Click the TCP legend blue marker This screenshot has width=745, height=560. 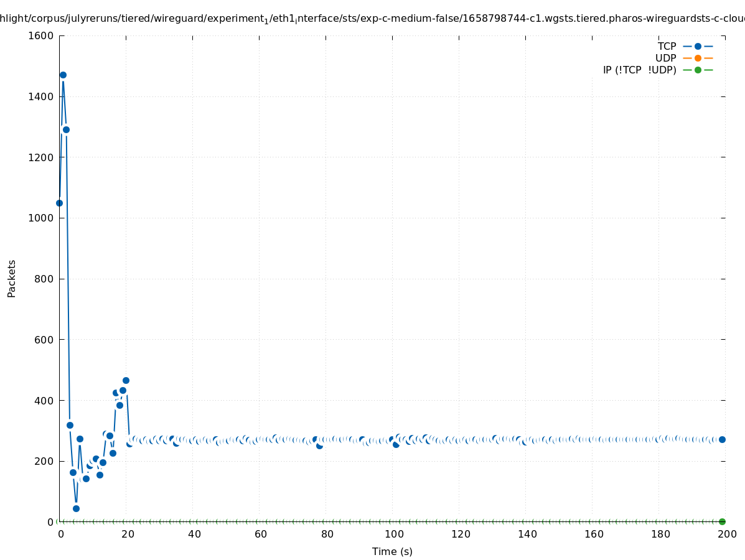pos(698,47)
